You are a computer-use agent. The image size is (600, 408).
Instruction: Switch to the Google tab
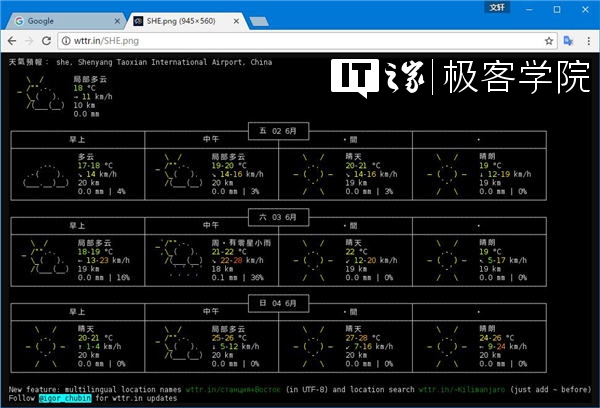click(x=65, y=21)
